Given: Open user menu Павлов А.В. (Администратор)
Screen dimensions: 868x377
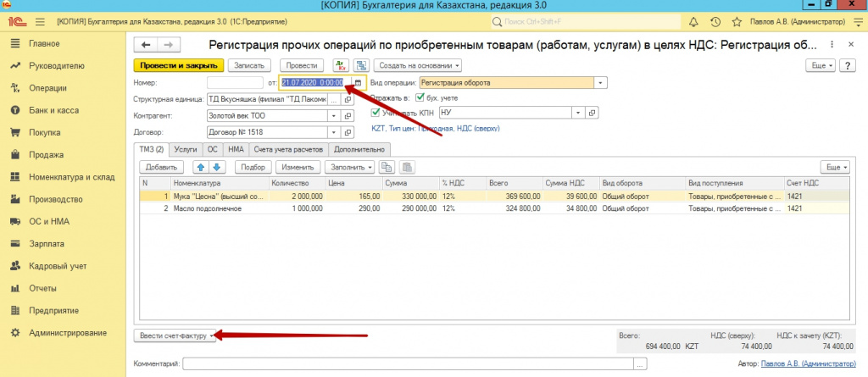Looking at the screenshot, I should (x=798, y=22).
